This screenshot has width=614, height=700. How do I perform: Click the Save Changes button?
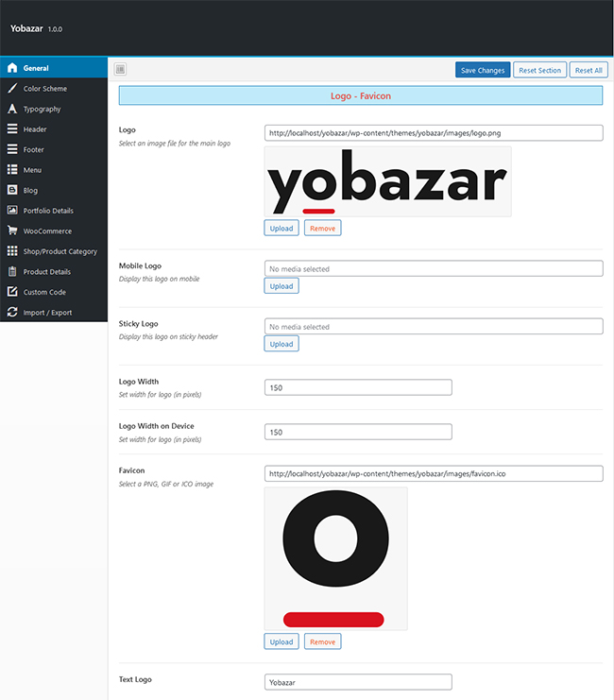point(483,70)
